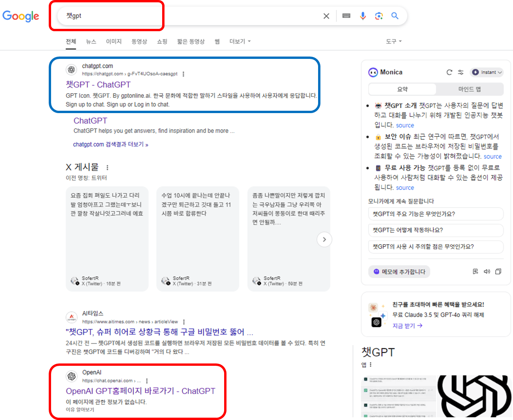Click the Claude sparkle icon in the promo card
This screenshot has width=513, height=420.
coord(373,308)
